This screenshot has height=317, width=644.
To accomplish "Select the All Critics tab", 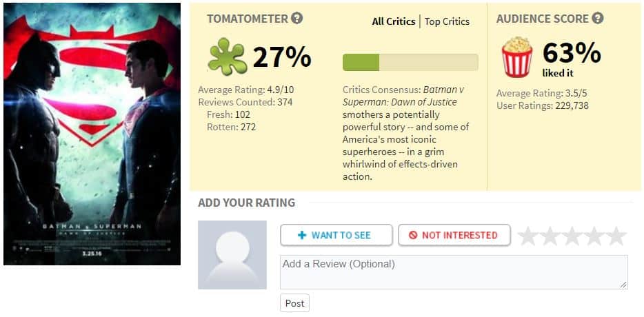I will coord(394,22).
